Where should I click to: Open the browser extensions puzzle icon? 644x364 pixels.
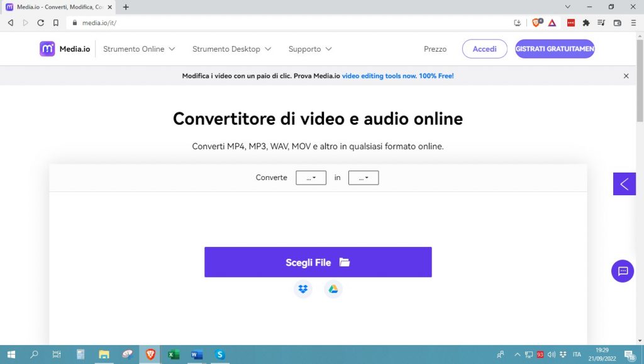pos(586,22)
